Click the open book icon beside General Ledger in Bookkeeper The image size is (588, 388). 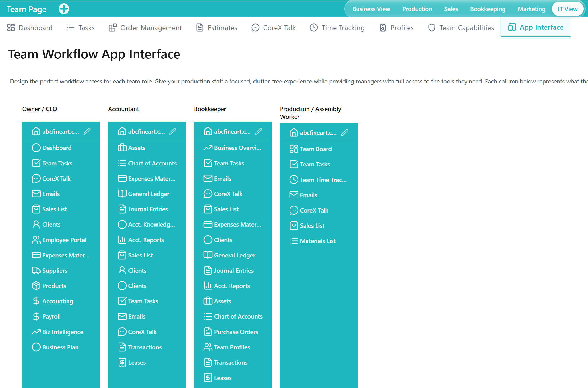pos(208,255)
